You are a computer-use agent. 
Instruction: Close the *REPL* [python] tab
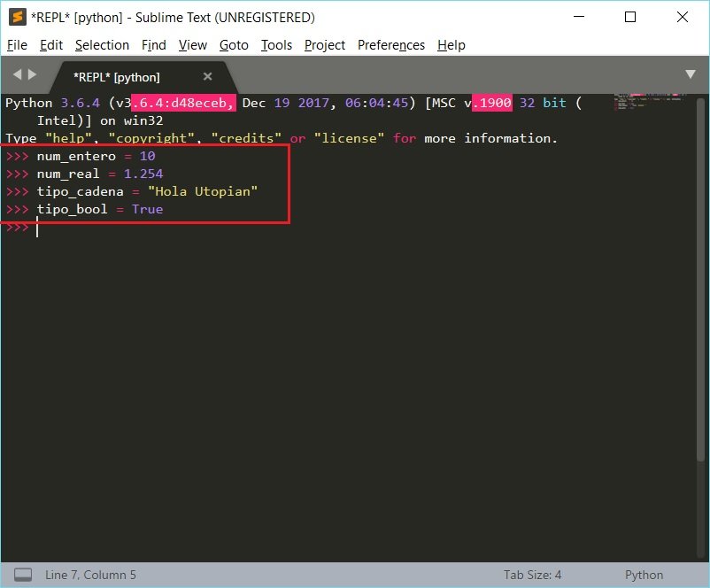(x=207, y=76)
